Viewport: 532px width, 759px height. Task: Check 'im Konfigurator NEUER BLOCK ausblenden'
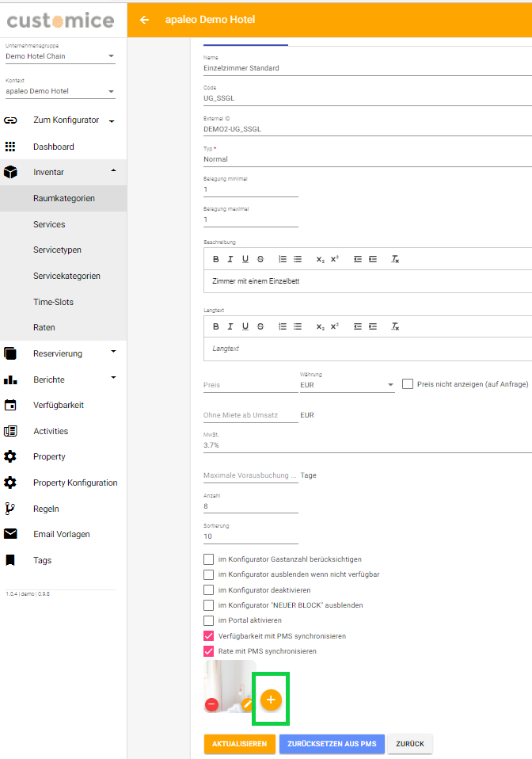pyautogui.click(x=208, y=605)
